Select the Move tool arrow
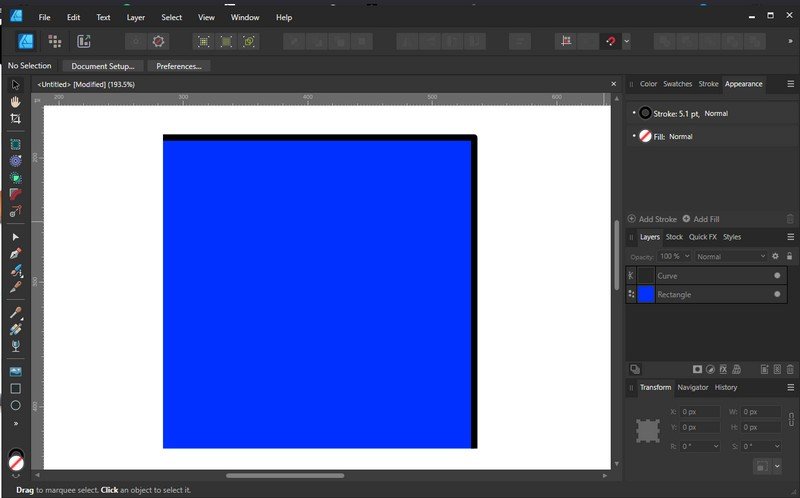 pyautogui.click(x=15, y=85)
